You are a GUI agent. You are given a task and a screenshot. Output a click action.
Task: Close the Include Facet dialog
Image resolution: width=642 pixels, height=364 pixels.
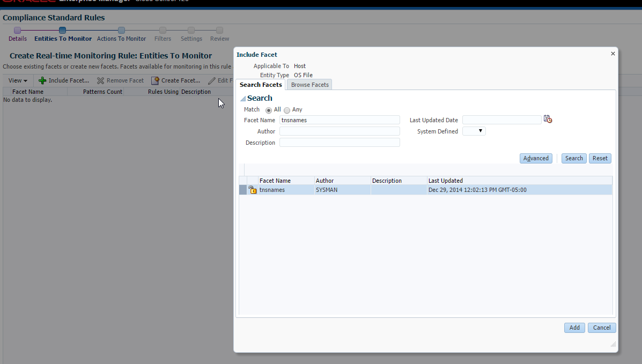[x=613, y=54]
